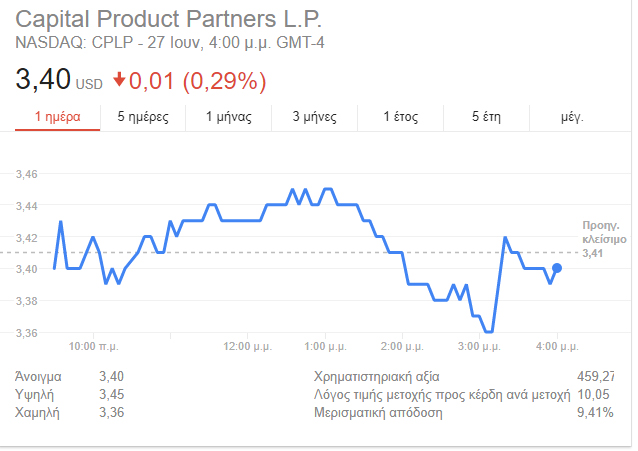The height and width of the screenshot is (451, 638).
Task: Click the blue end-point dot on chart
Action: click(557, 268)
